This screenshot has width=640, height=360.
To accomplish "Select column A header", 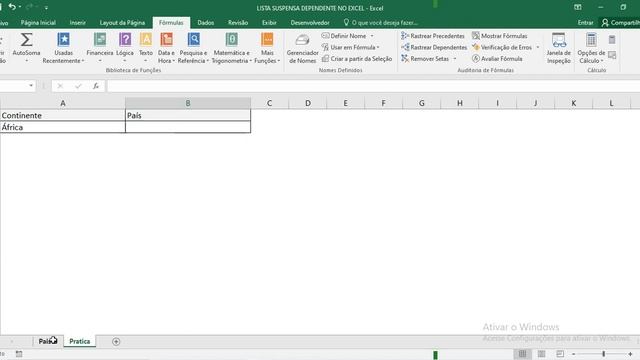I will click(63, 103).
